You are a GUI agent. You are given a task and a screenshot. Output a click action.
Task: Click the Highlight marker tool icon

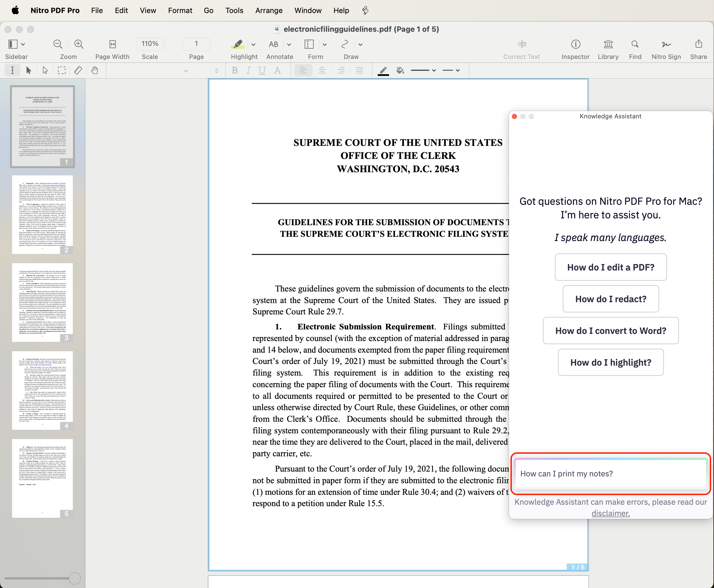pyautogui.click(x=237, y=44)
